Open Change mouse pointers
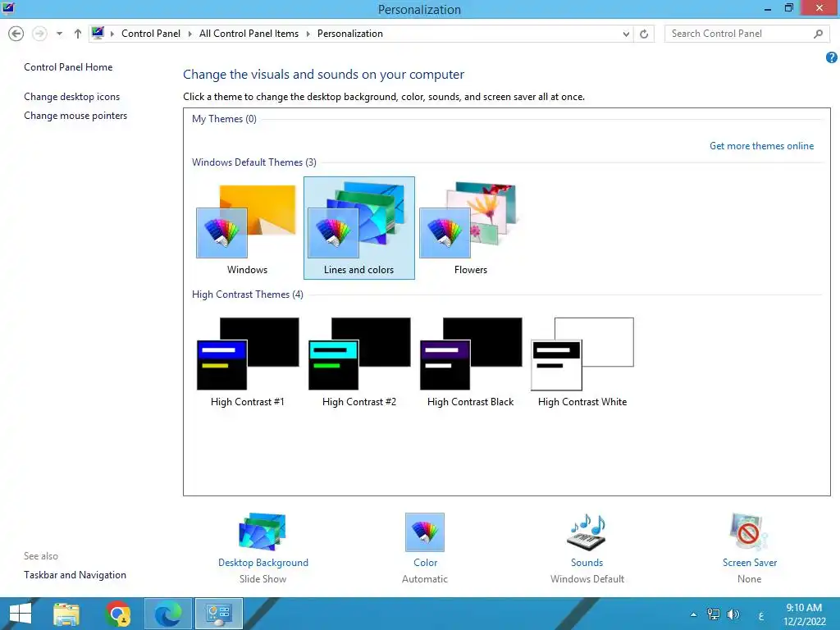 click(x=75, y=115)
